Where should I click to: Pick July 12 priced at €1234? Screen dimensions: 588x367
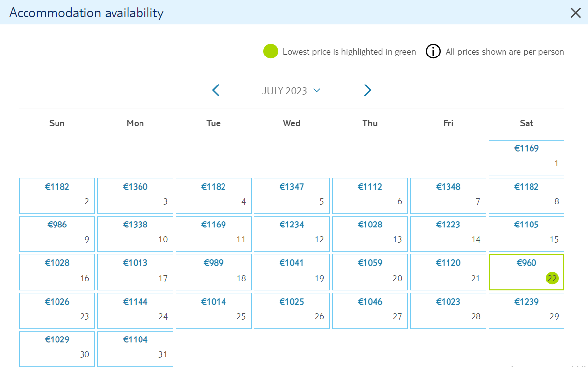pos(292,233)
